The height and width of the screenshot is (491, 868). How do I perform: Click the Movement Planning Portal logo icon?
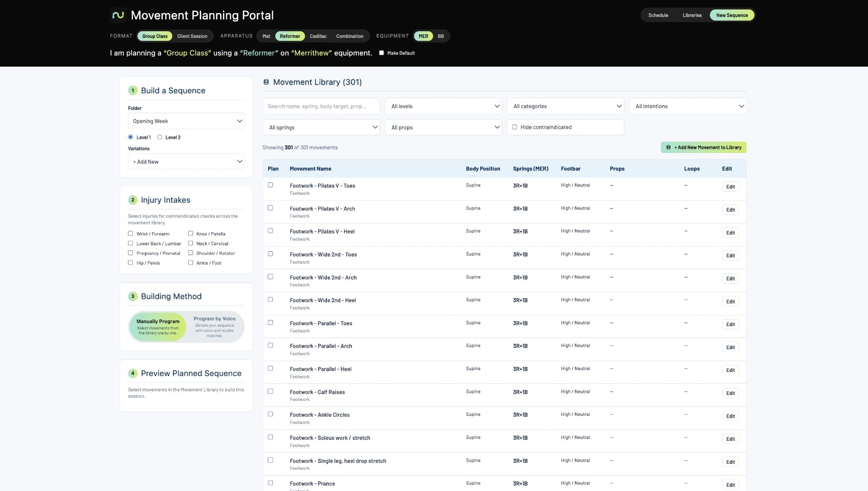tap(118, 15)
